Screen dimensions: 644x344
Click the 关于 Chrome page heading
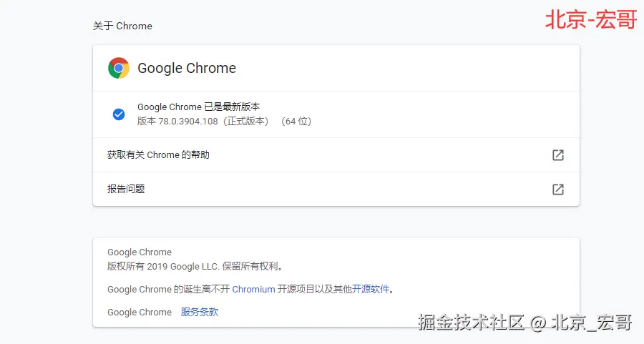tap(122, 26)
